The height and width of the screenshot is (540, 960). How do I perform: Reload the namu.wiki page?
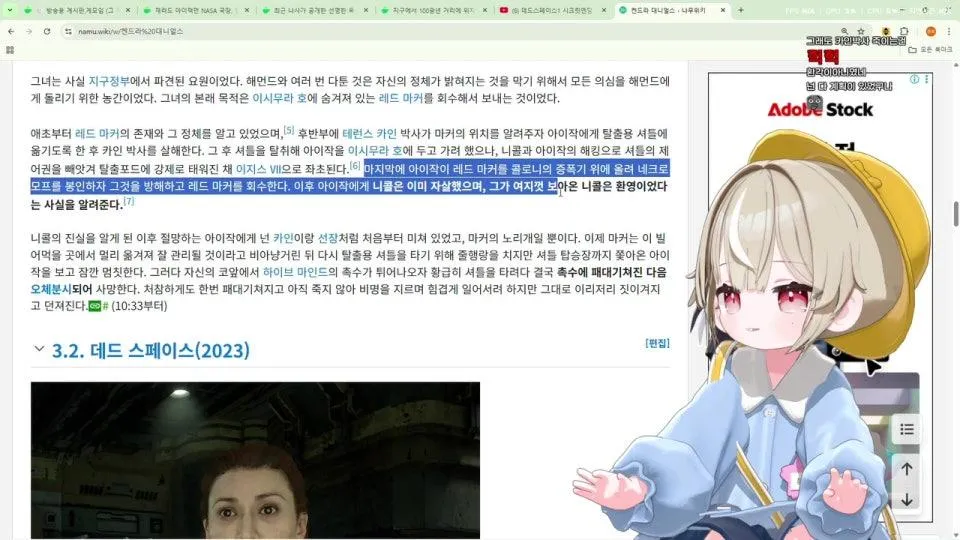[x=47, y=31]
